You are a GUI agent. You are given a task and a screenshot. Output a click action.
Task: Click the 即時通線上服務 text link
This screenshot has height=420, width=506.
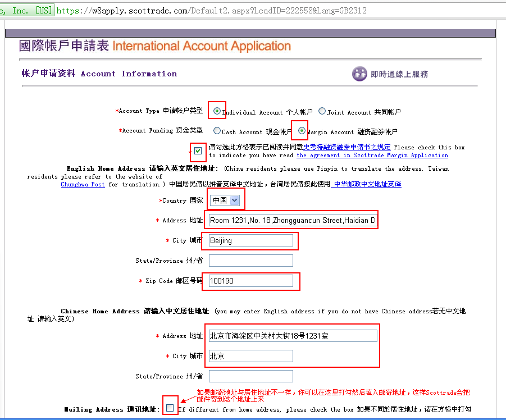click(x=399, y=74)
